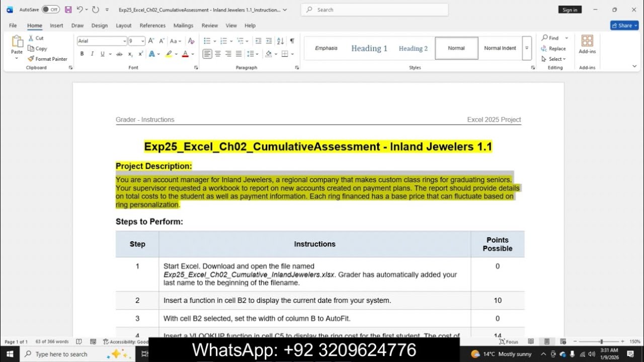Open the References tab
644x362 pixels.
[x=152, y=26]
